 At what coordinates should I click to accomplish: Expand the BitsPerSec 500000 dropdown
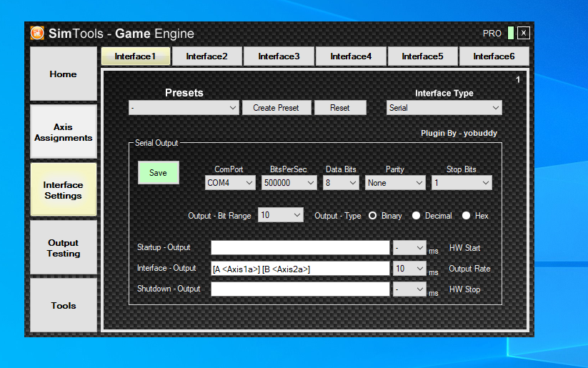[289, 183]
